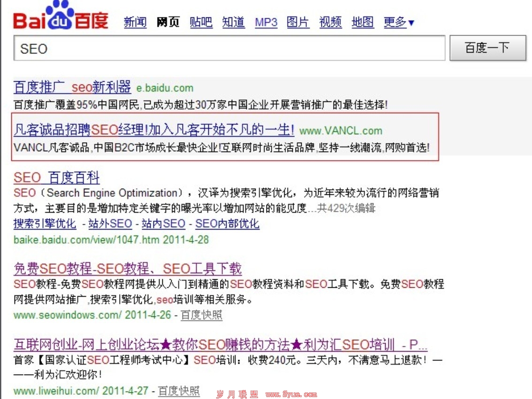Open the 搜索引擎优化 sublink
532x399 pixels.
pyautogui.click(x=45, y=223)
